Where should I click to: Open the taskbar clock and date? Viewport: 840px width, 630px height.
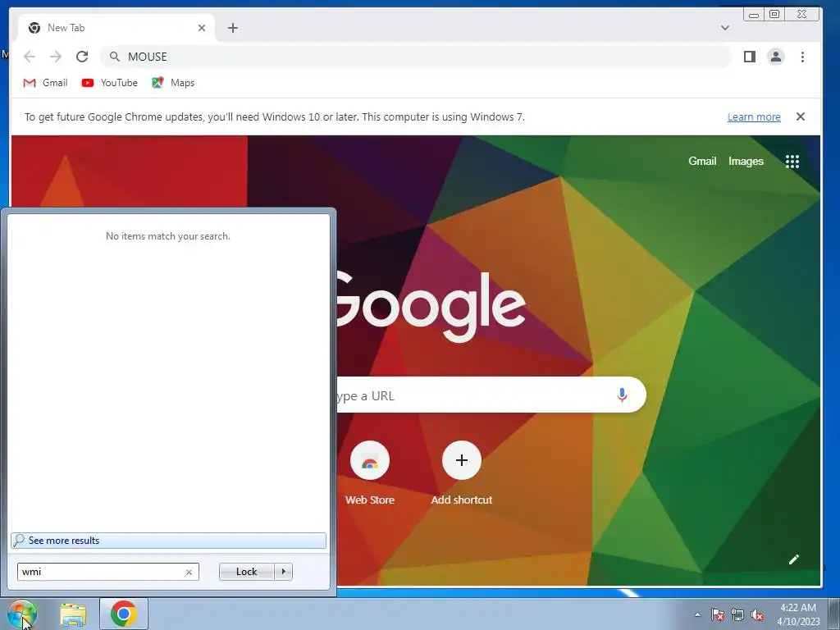[798, 614]
